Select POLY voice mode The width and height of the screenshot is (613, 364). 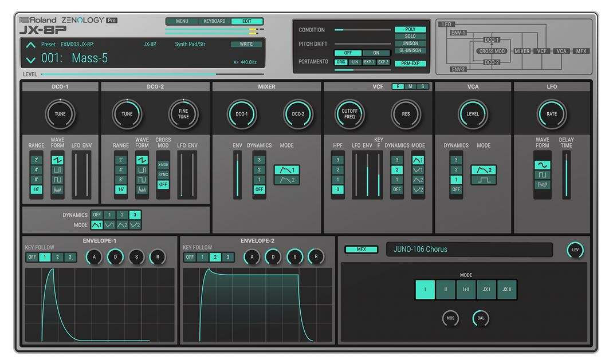(410, 29)
